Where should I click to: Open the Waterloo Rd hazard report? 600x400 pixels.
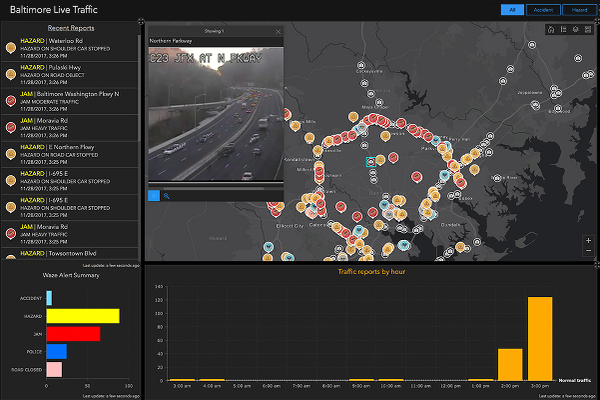(70, 46)
